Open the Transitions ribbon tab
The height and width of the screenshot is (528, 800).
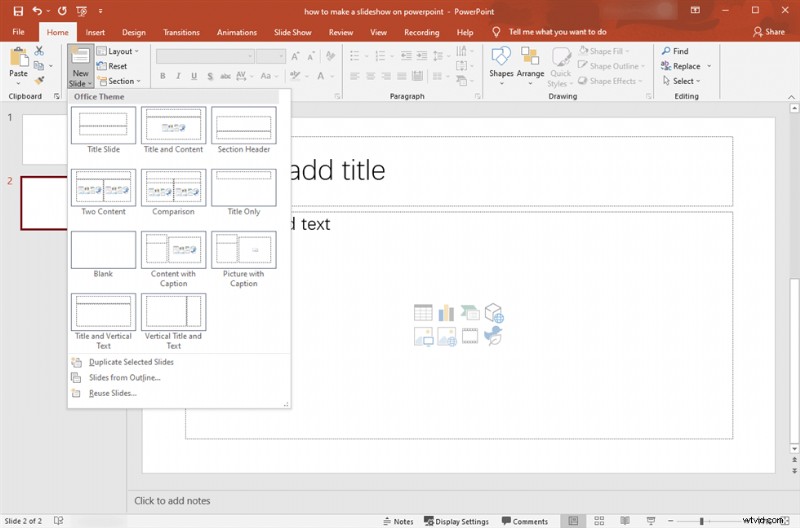click(x=181, y=32)
